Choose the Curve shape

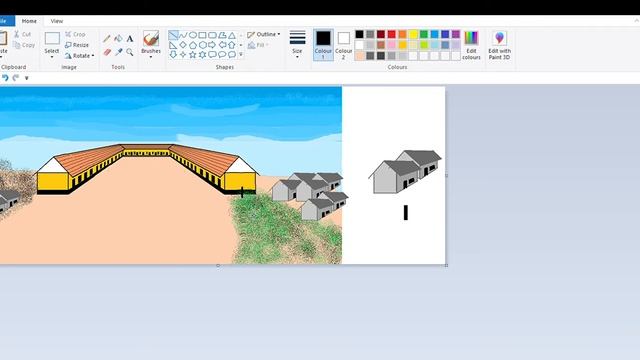pyautogui.click(x=183, y=35)
